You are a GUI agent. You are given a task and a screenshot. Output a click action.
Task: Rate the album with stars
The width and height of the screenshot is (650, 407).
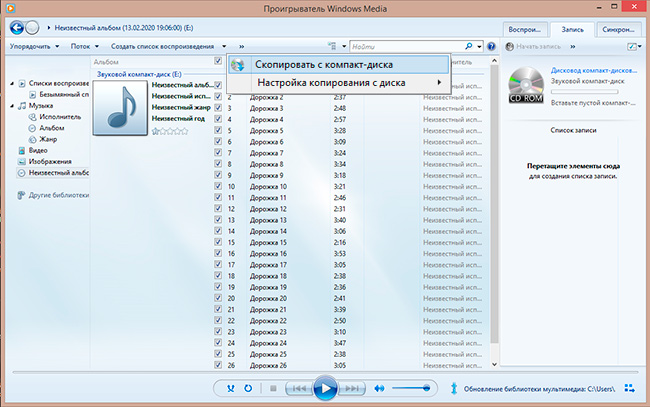tap(170, 131)
